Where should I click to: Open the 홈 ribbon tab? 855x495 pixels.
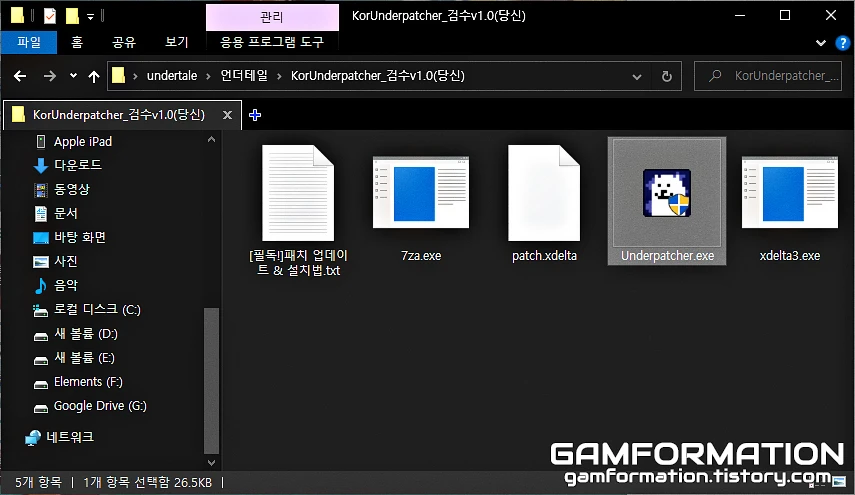coord(77,42)
